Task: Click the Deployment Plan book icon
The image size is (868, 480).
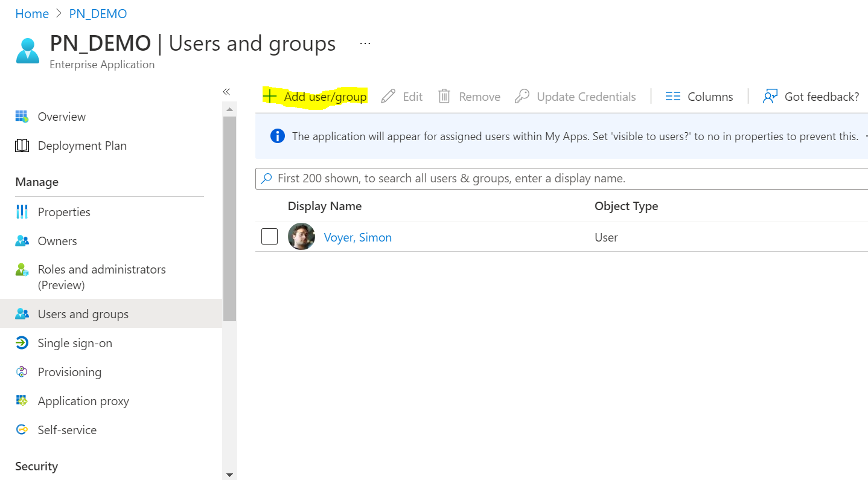Action: (x=22, y=146)
